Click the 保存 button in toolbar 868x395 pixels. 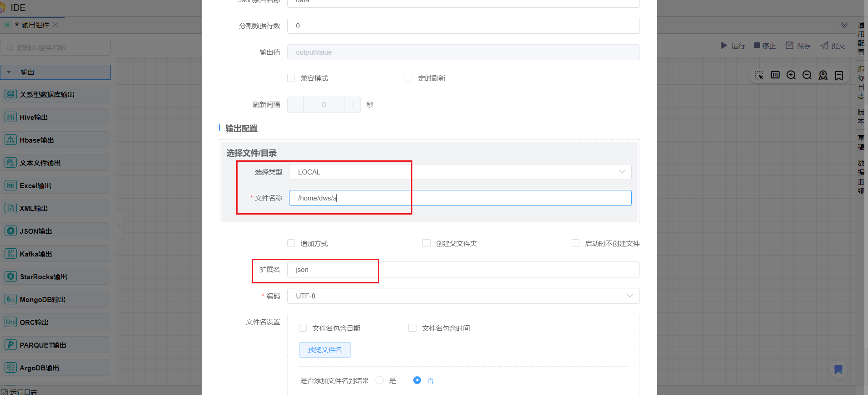798,46
